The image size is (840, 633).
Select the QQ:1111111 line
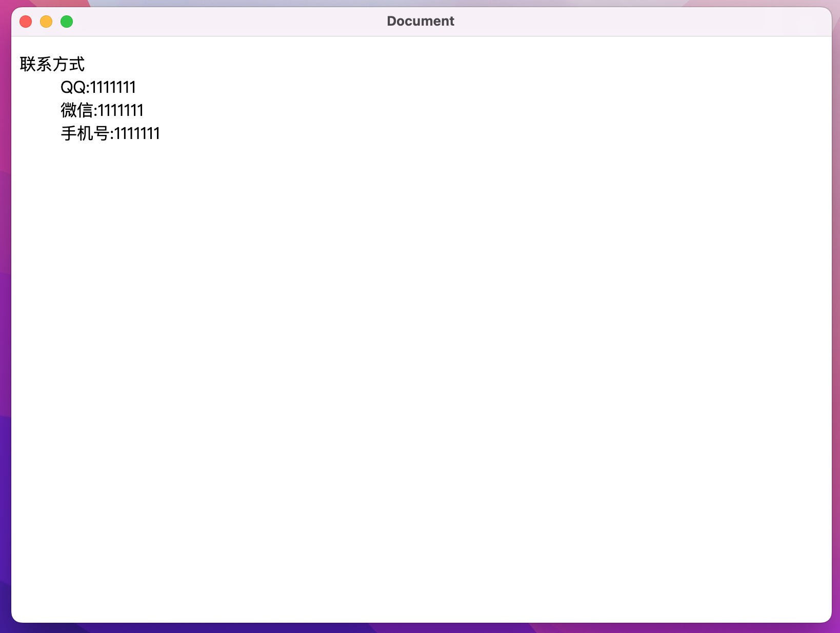coord(98,87)
